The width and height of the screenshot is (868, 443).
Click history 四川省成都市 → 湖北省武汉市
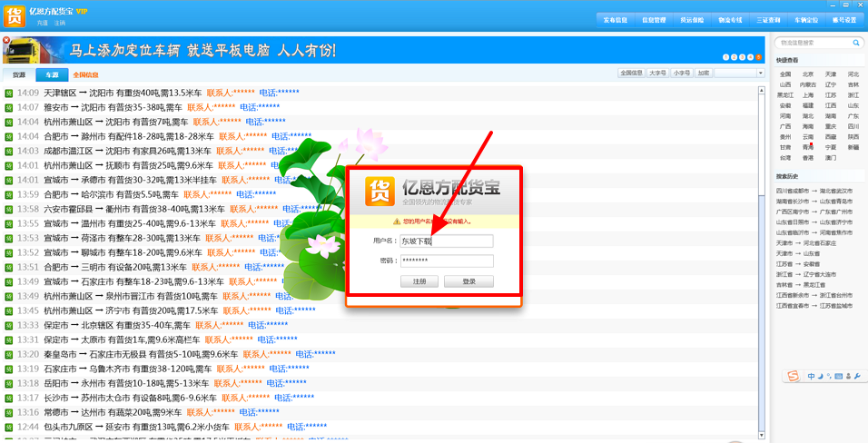(814, 191)
